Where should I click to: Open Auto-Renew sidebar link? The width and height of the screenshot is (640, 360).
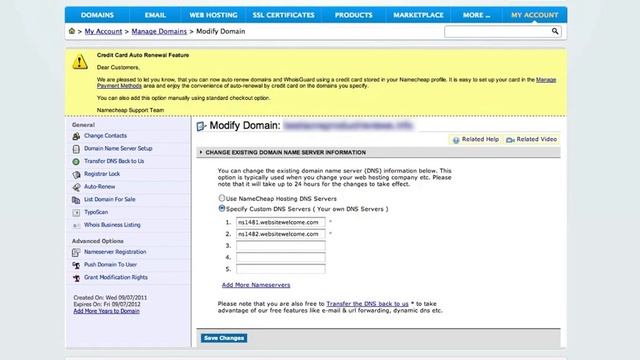point(100,187)
